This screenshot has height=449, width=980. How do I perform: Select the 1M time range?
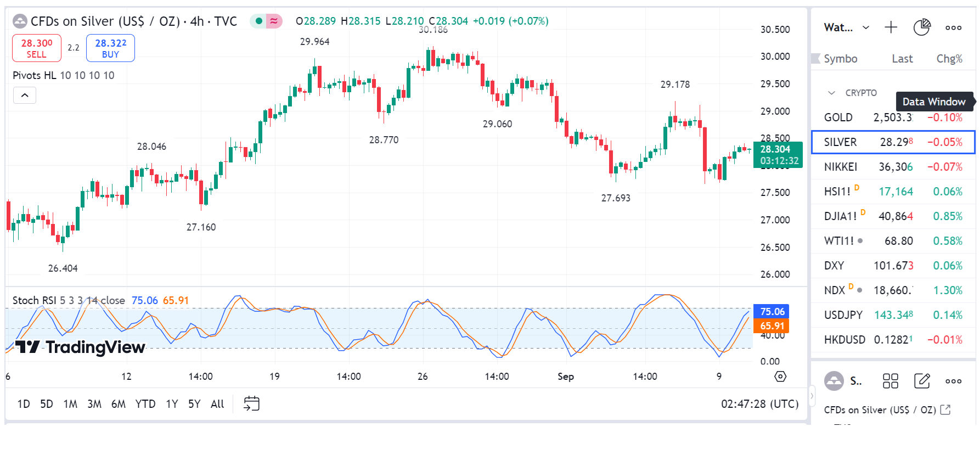70,404
